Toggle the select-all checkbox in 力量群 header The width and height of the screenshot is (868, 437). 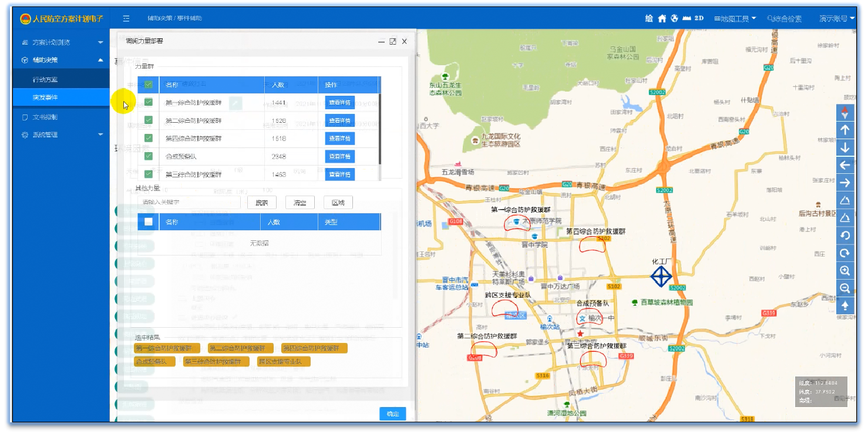click(149, 85)
